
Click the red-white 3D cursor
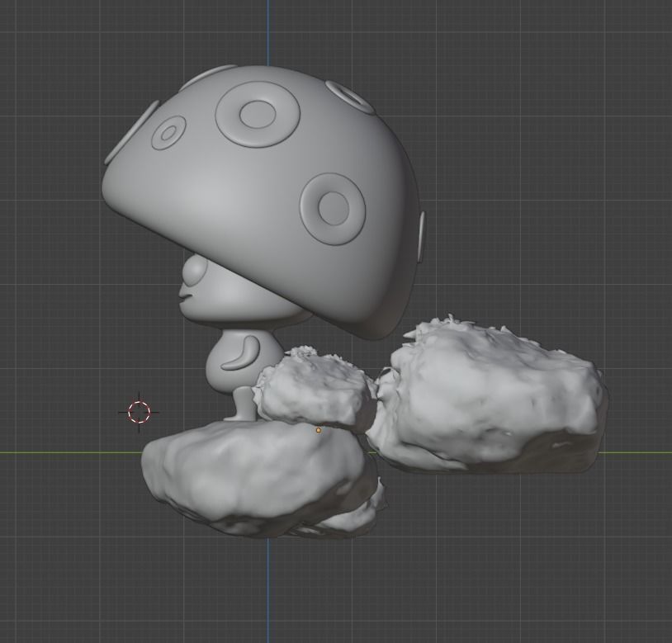(140, 412)
